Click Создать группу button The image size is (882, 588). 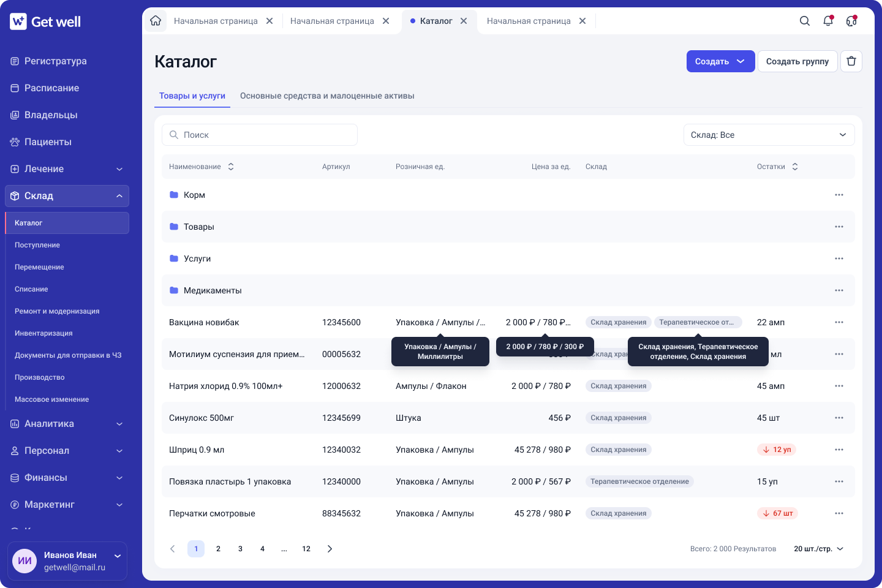click(x=797, y=61)
